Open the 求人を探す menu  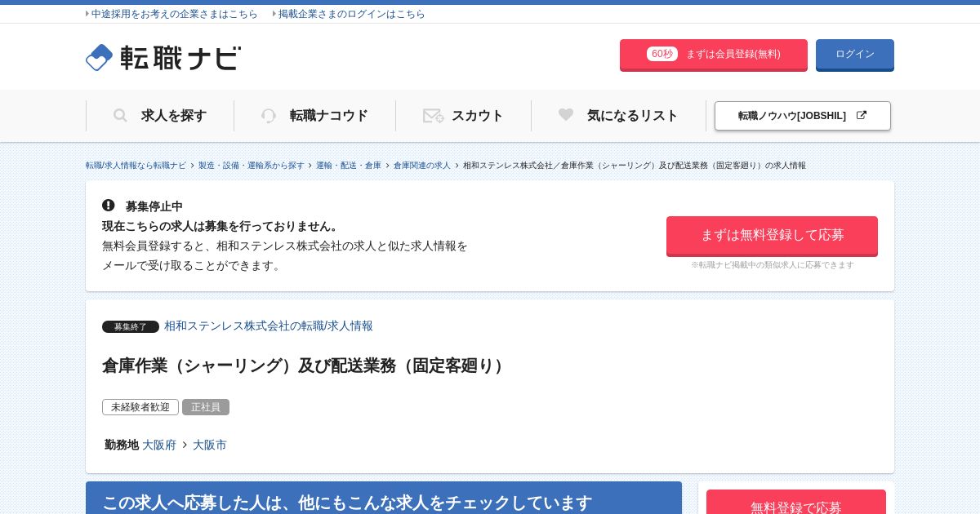(160, 116)
